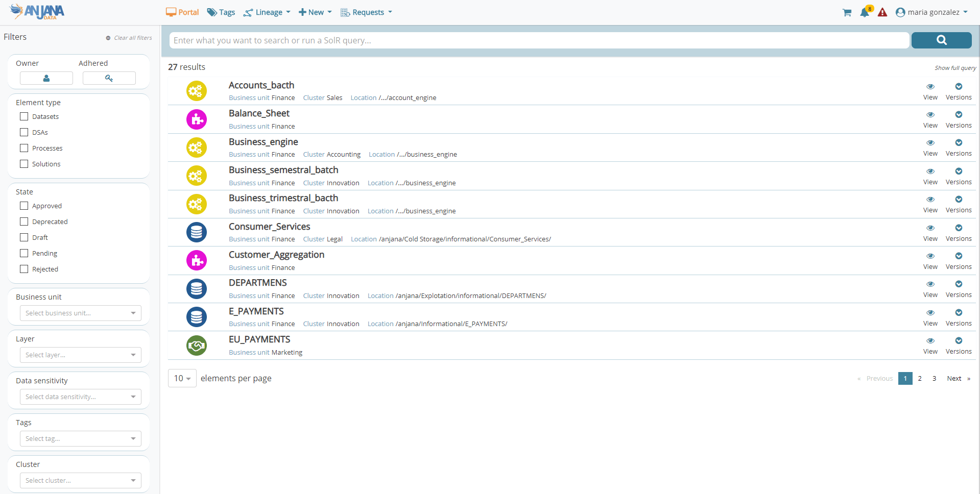
Task: Open the notifications bell icon
Action: tap(865, 13)
